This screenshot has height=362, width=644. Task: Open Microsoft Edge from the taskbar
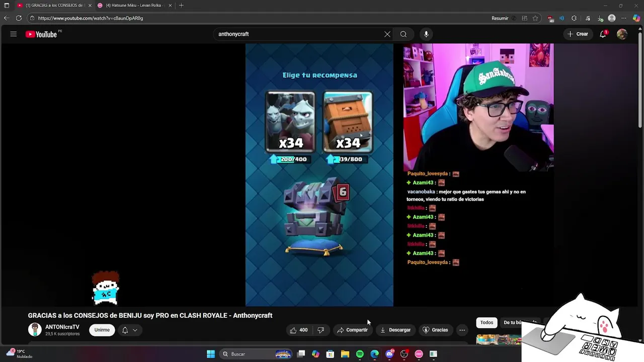tap(375, 354)
